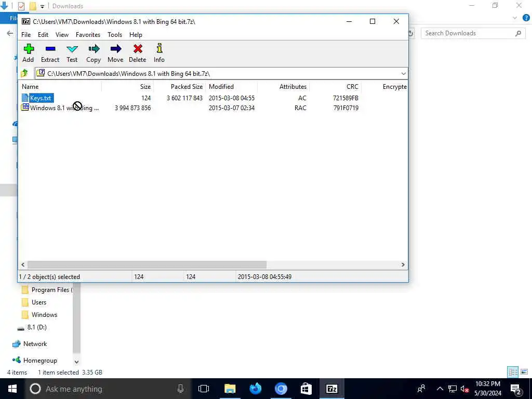
Task: Open Task View from the taskbar
Action: [204, 389]
